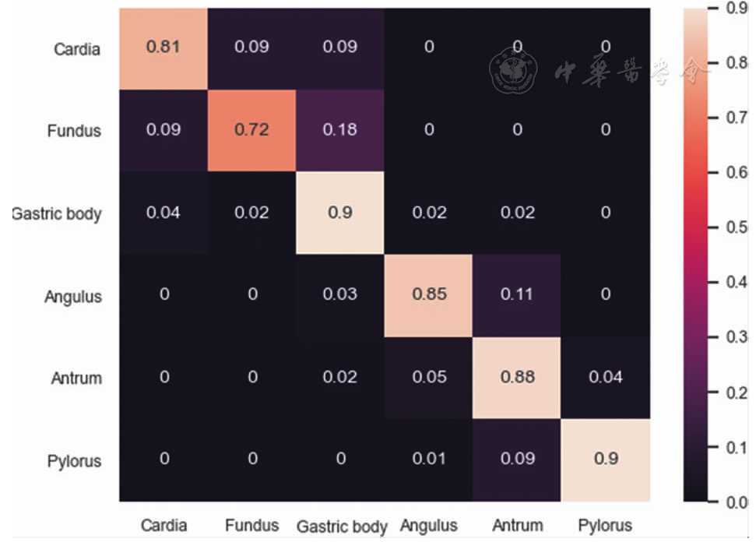Click the 0.81 Cardia diagonal cell
Viewport: 756px width, 542px height.
click(164, 47)
